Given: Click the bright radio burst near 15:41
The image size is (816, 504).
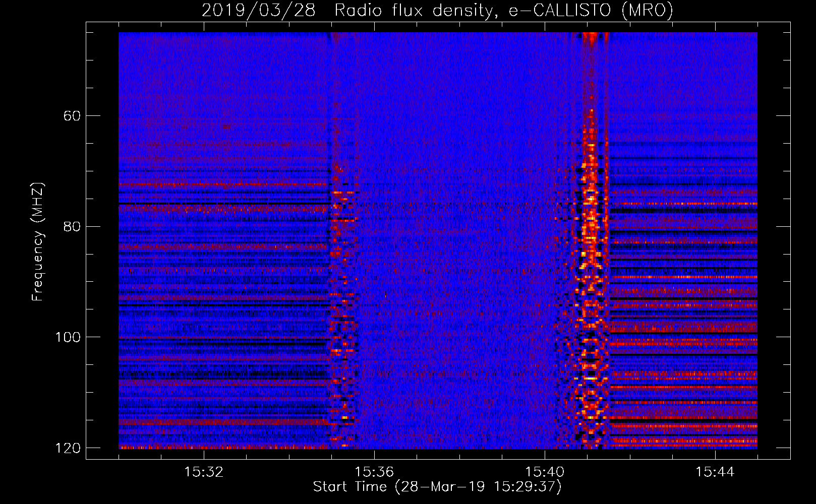Looking at the screenshot, I should tap(591, 241).
